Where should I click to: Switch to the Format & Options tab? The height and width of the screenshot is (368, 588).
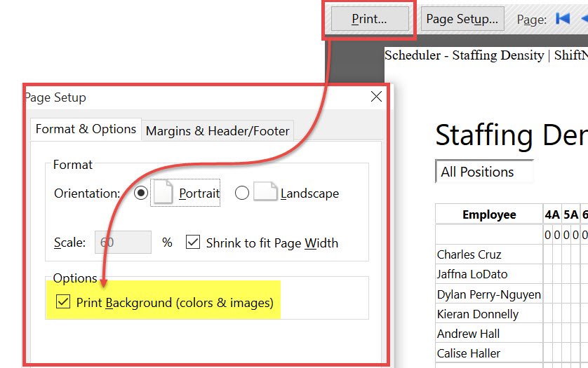86,130
